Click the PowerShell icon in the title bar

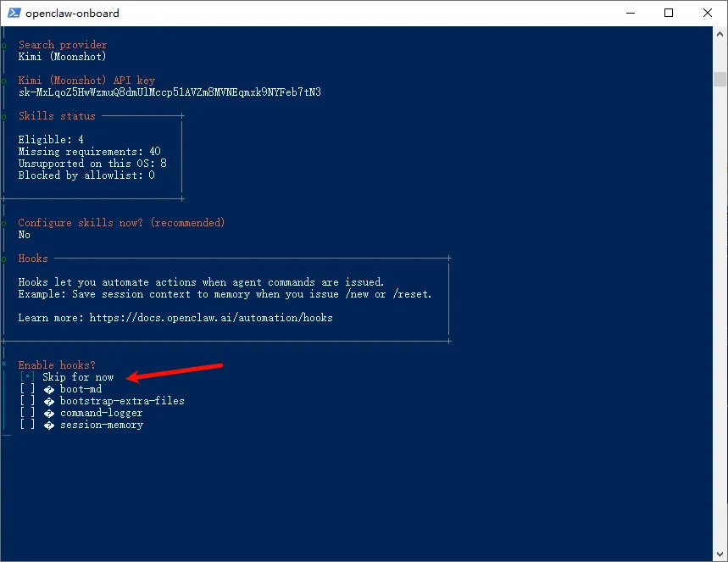tap(14, 13)
